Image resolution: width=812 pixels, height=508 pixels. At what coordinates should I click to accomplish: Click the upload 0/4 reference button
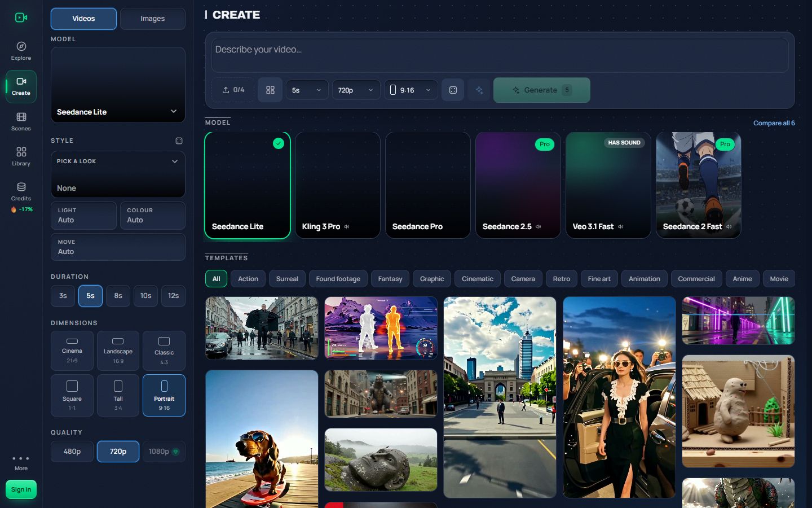[x=233, y=90]
